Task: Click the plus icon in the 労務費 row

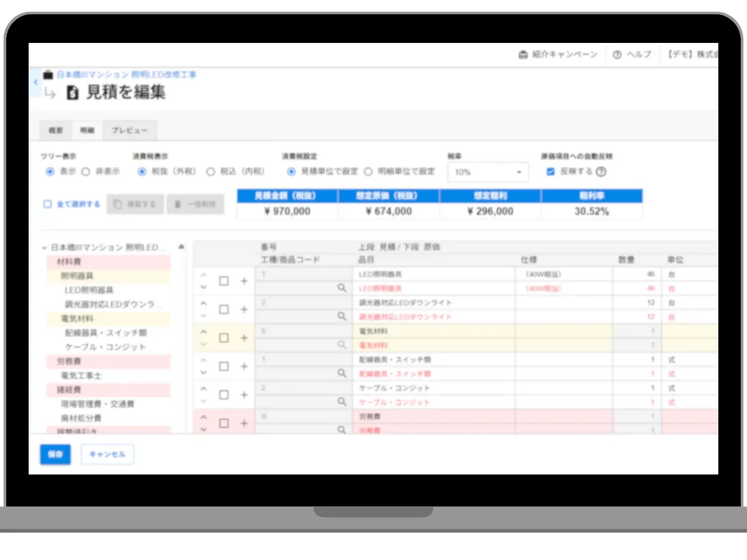Action: point(244,423)
